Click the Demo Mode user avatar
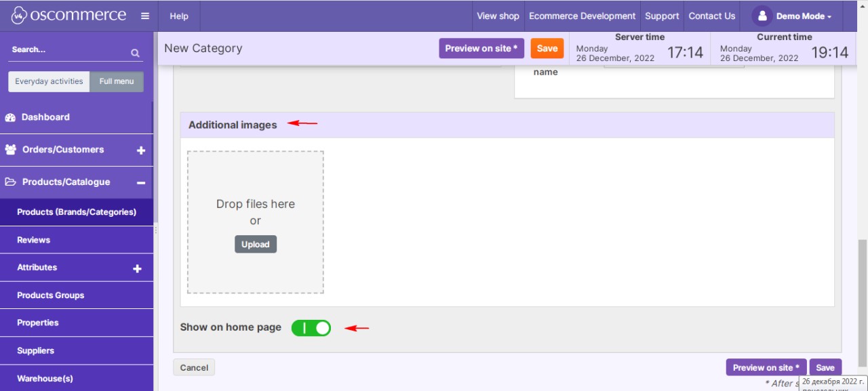Viewport: 868px width, 391px height. [762, 16]
